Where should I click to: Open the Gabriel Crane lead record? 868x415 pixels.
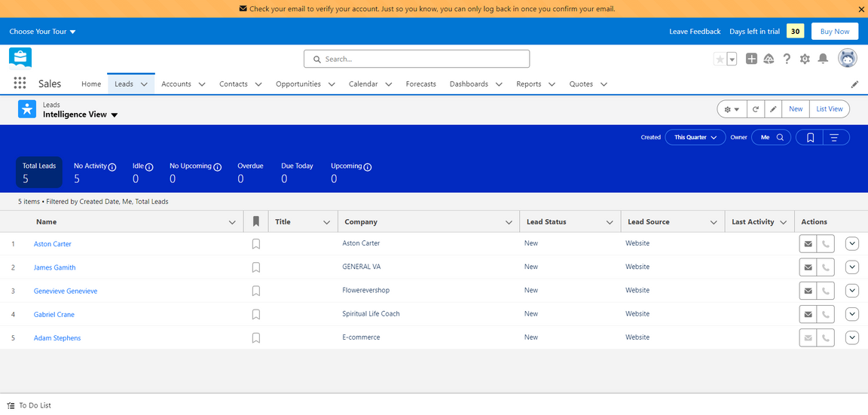tap(53, 314)
